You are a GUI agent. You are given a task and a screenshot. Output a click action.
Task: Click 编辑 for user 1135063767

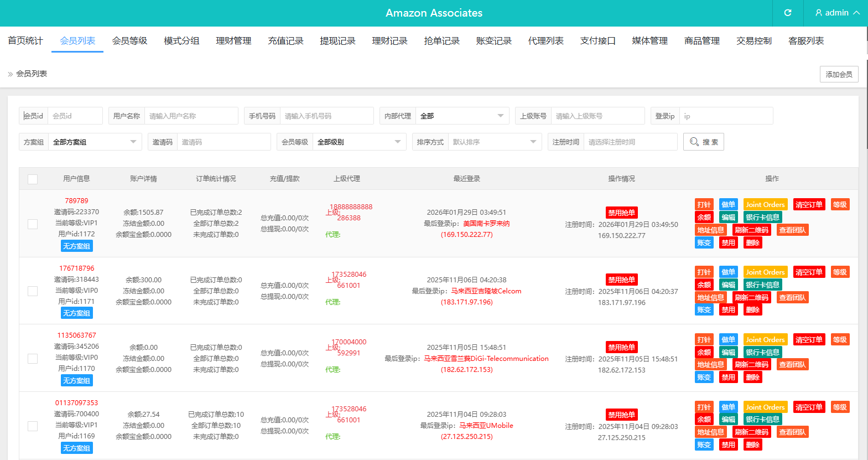[728, 352]
